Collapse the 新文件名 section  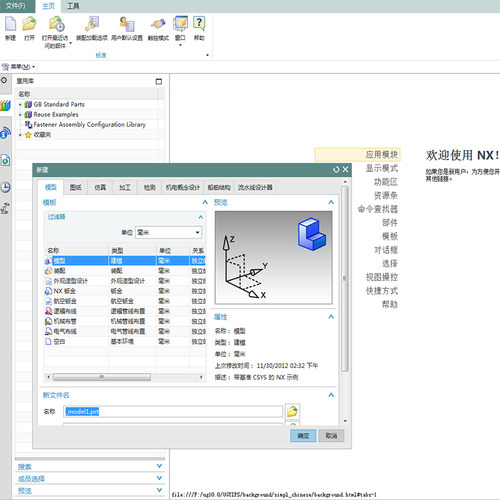[331, 395]
